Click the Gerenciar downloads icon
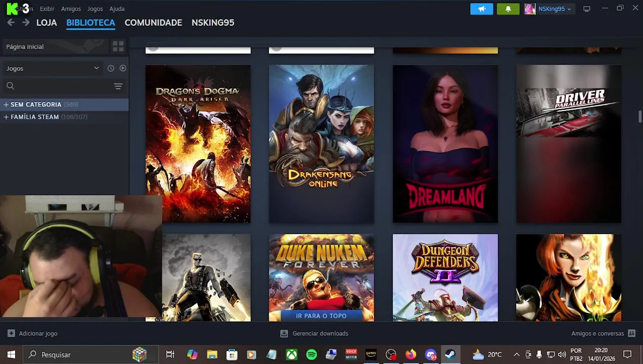Screen dimensions: 643x364 284,334
